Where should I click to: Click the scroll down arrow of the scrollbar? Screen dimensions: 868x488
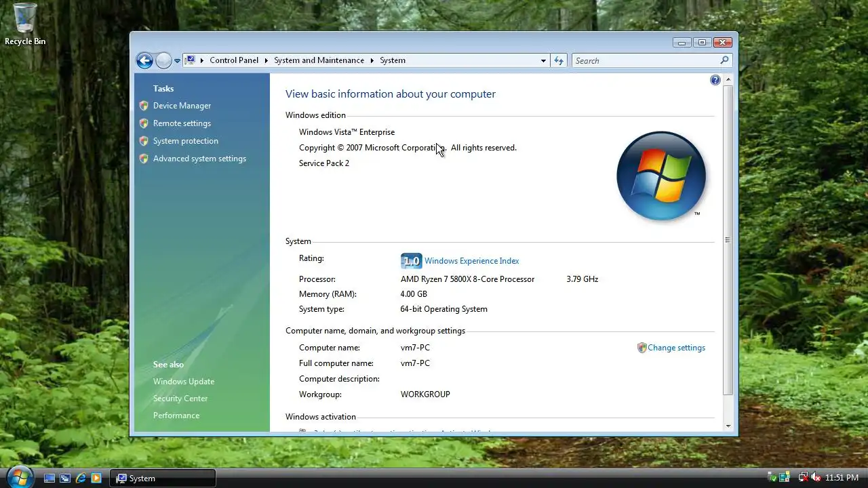point(728,426)
